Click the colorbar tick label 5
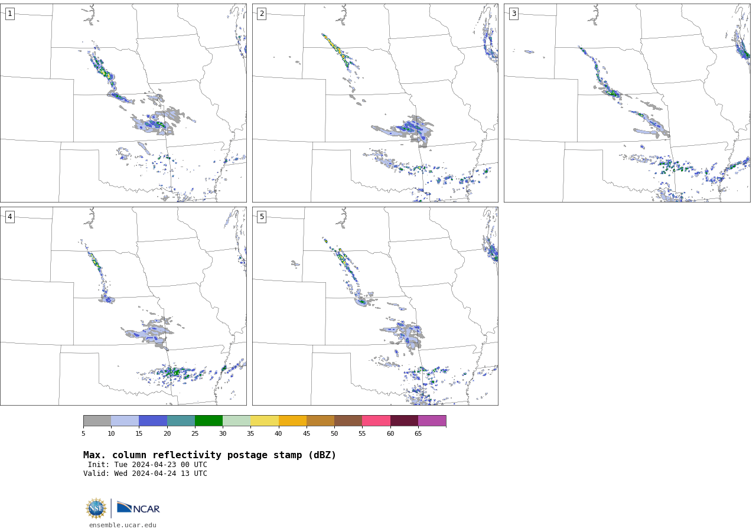 83,433
